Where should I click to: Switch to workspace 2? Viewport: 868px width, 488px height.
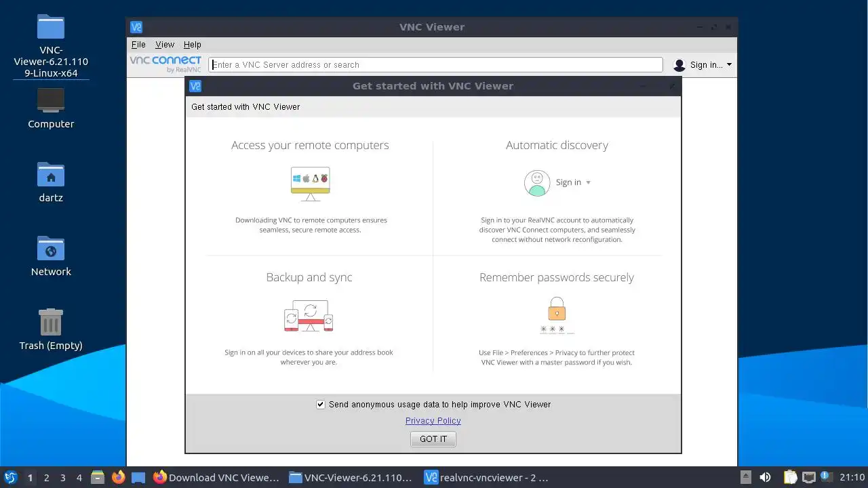[x=46, y=478]
